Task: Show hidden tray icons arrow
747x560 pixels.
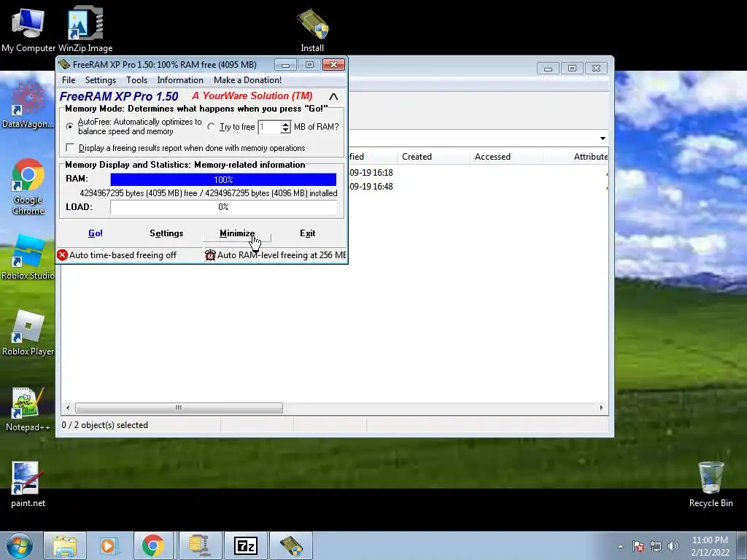Action: coord(620,546)
